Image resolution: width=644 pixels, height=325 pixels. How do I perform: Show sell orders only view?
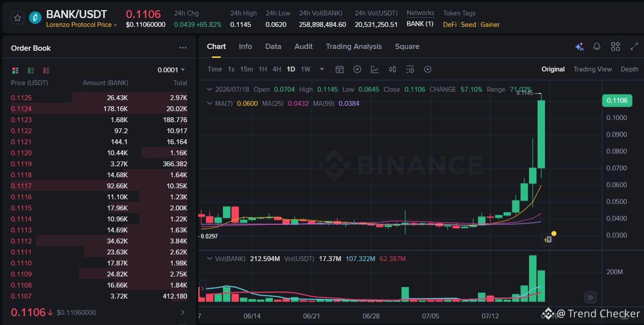tap(46, 71)
